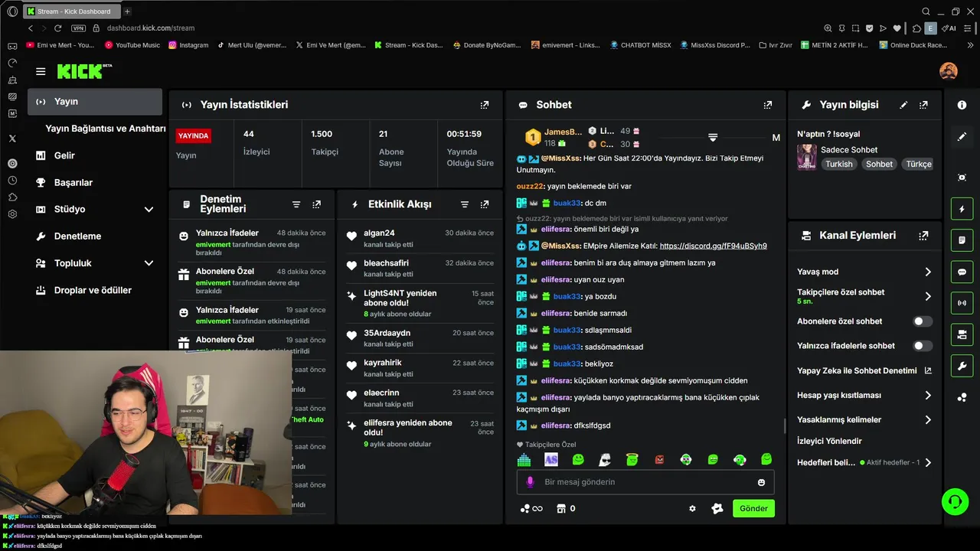This screenshot has width=980, height=551.
Task: Click the chat bubble icon in right sidebar
Action: (x=962, y=272)
